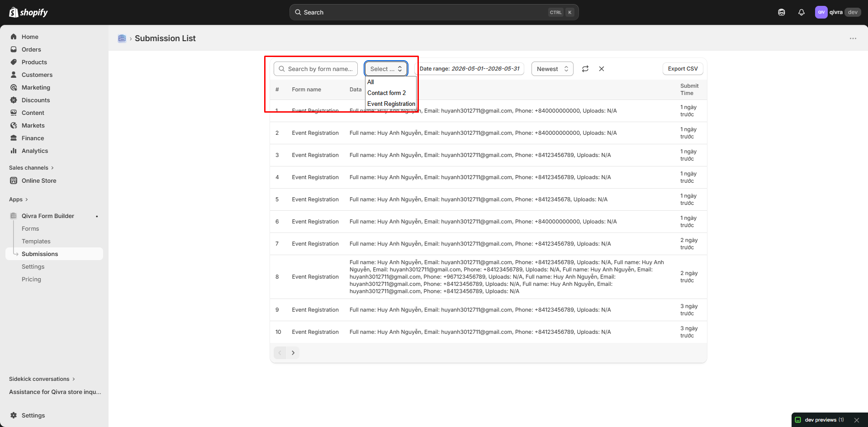868x427 pixels.
Task: Open the three-dot more actions menu
Action: click(853, 38)
